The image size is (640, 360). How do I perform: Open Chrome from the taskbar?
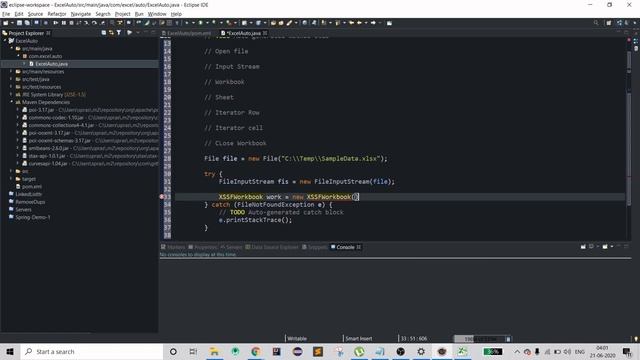256,351
